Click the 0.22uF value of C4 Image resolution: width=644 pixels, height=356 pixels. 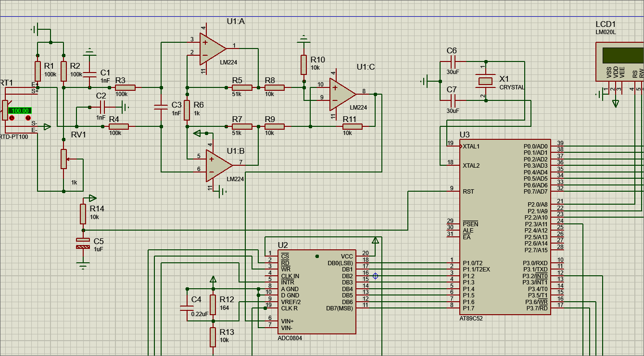pyautogui.click(x=200, y=314)
